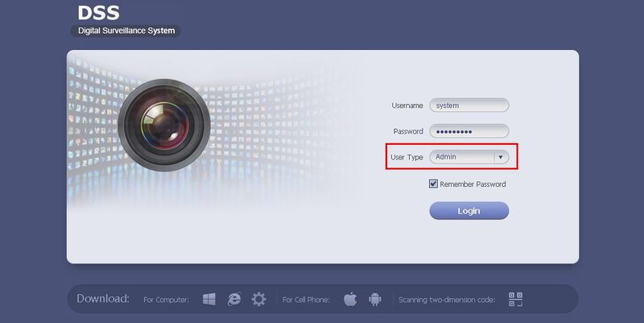Toggle the Remember Password checkbox
Image resolution: width=644 pixels, height=323 pixels.
click(433, 184)
